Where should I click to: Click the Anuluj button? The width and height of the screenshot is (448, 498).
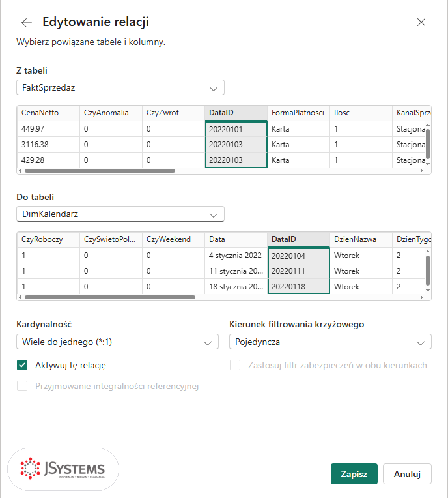click(x=407, y=474)
